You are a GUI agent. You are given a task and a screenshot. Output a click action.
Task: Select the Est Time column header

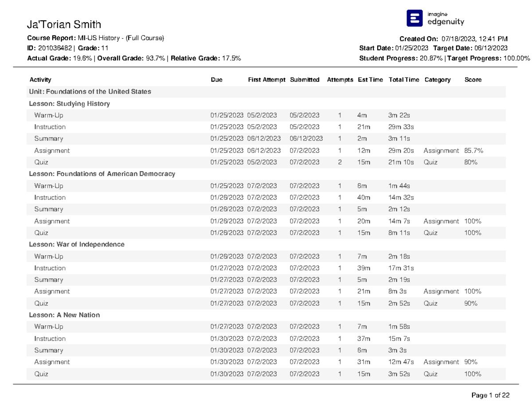click(x=370, y=80)
